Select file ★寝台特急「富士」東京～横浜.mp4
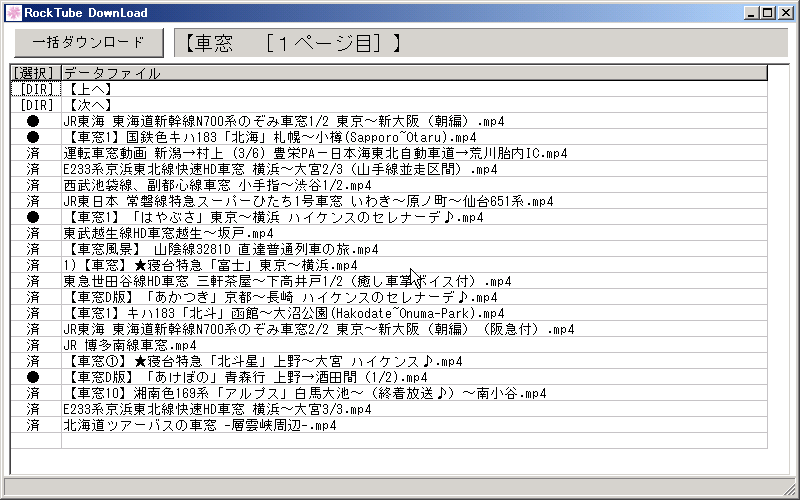Viewport: 800px width, 500px height. click(414, 265)
